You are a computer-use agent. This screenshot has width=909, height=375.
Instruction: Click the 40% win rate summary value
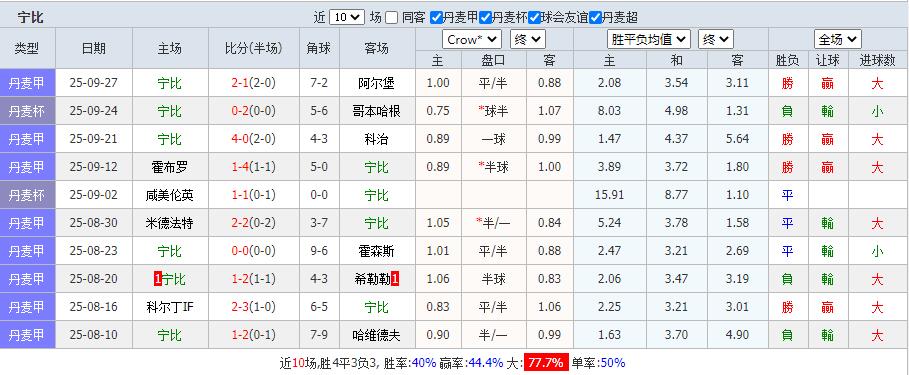point(423,363)
